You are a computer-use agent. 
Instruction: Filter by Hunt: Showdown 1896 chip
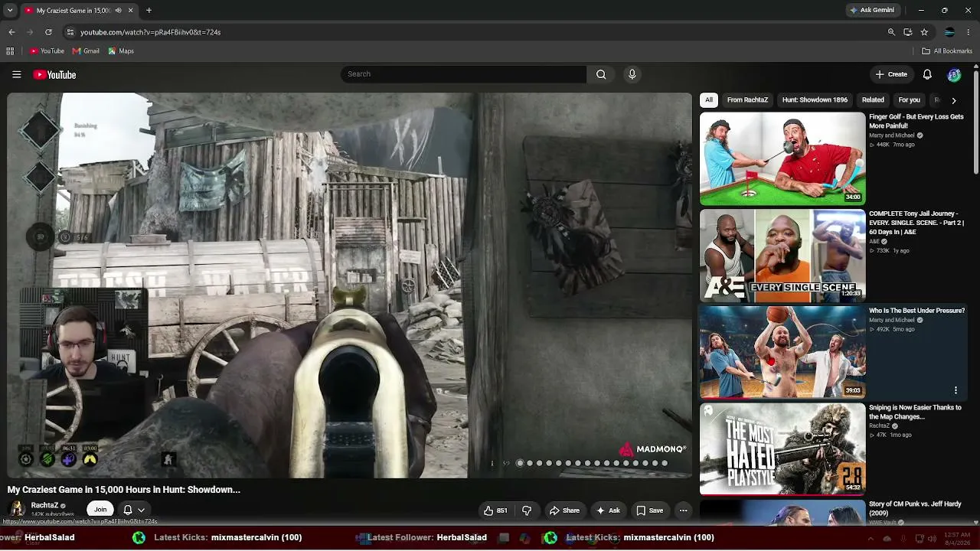pos(815,100)
